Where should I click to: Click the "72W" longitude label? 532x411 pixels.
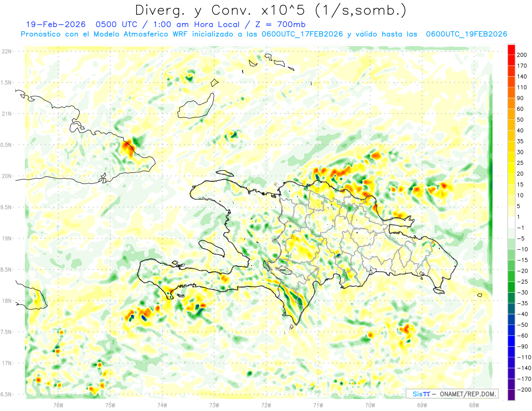point(266,405)
